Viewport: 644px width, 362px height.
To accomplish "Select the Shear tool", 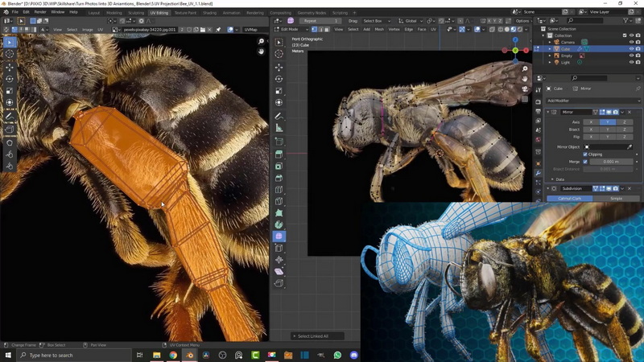I will (279, 271).
